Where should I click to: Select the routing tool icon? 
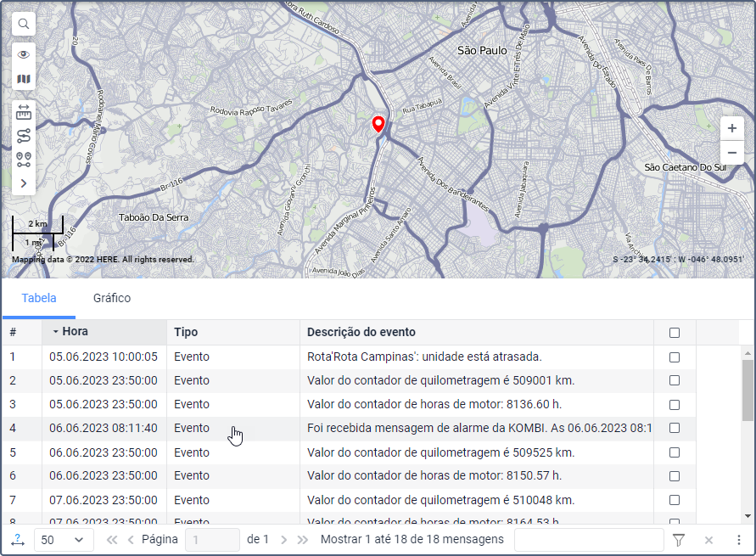click(x=24, y=136)
